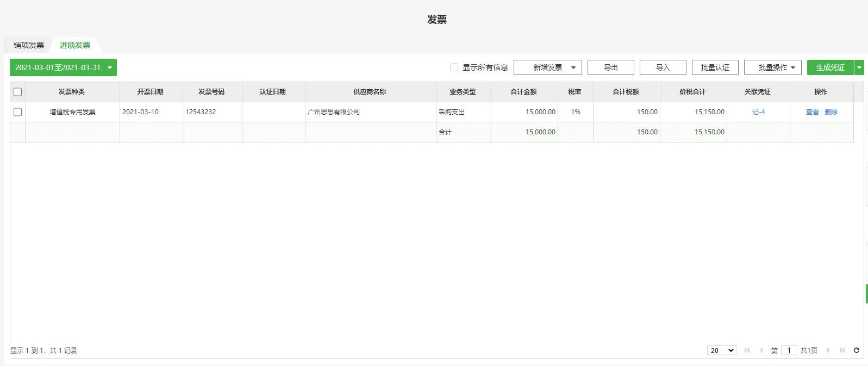Click 查看 for invoice 12543232
The image size is (868, 366).
point(812,112)
